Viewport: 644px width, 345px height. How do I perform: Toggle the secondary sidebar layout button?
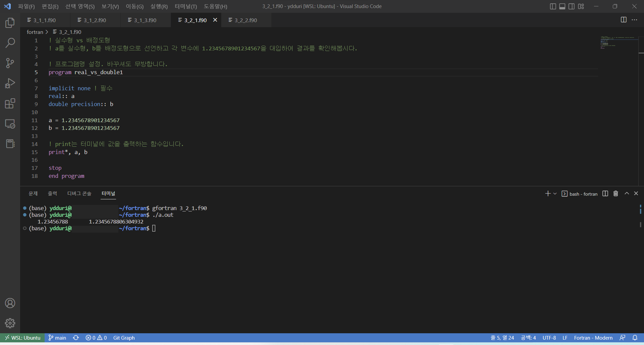click(x=572, y=6)
